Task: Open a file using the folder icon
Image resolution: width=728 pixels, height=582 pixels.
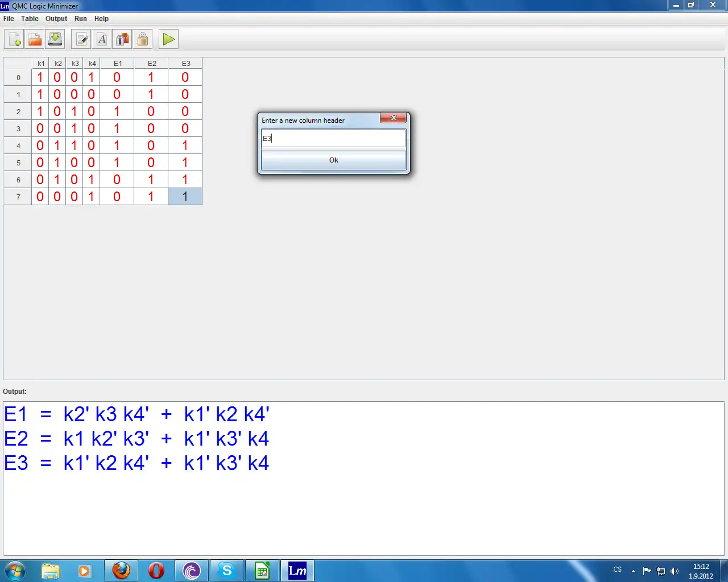Action: pyautogui.click(x=35, y=39)
